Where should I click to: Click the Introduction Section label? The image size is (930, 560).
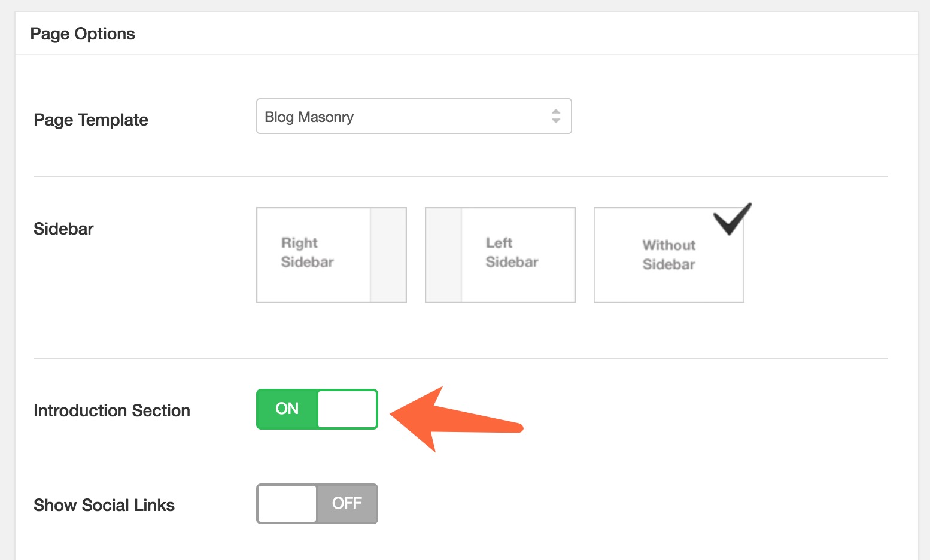(x=112, y=411)
